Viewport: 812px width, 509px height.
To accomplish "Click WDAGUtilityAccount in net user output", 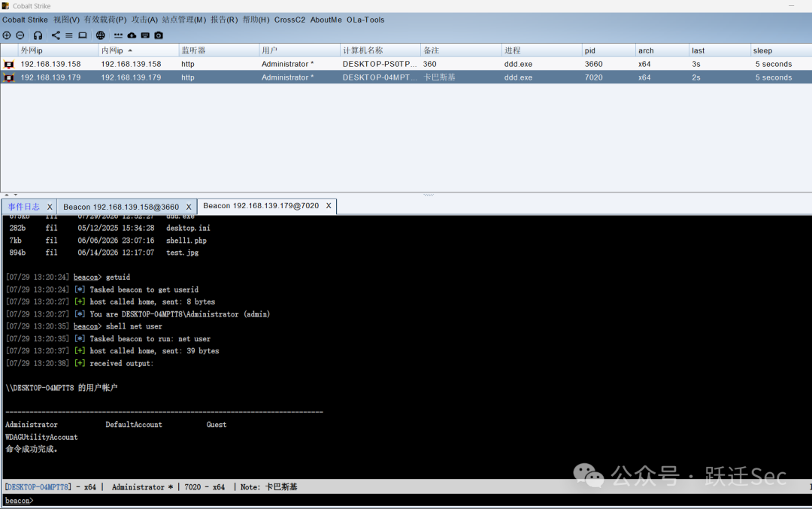I will coord(41,437).
